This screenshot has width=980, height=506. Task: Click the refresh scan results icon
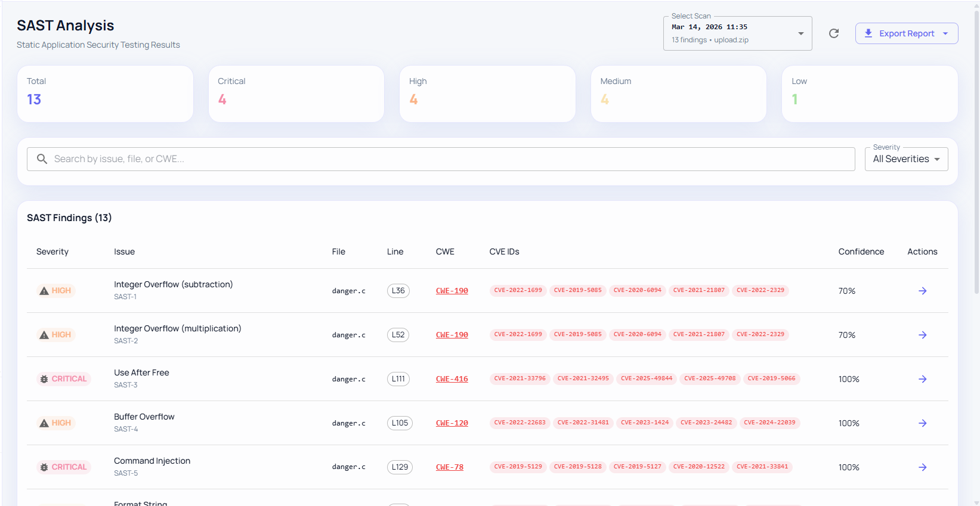tap(834, 33)
